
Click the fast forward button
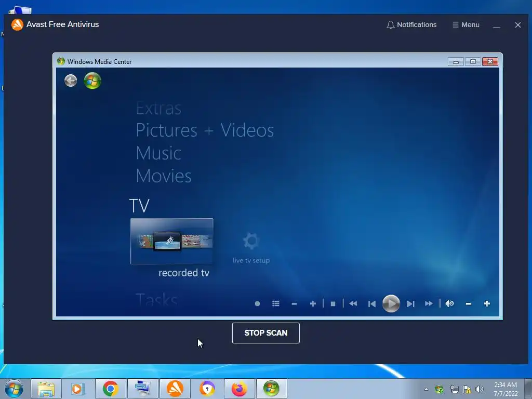[429, 303]
